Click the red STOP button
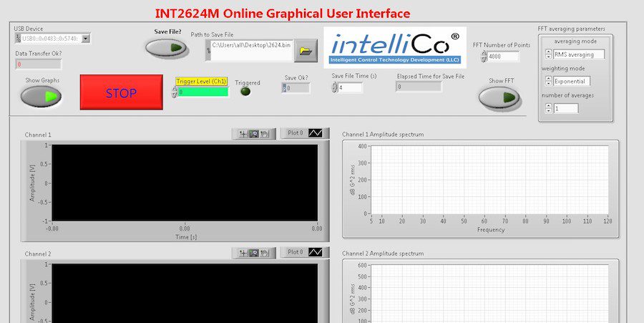The height and width of the screenshot is (323, 644). coord(121,92)
